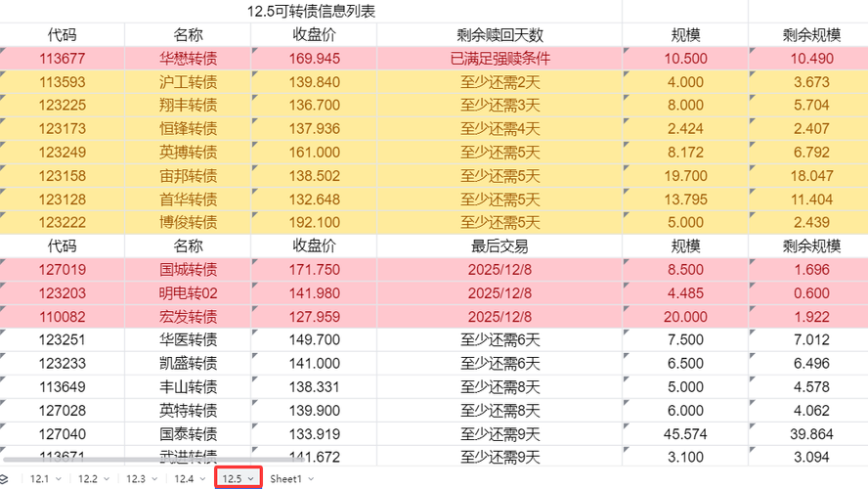This screenshot has width=868, height=489.
Task: Select code cell 113677
Action: [62, 58]
